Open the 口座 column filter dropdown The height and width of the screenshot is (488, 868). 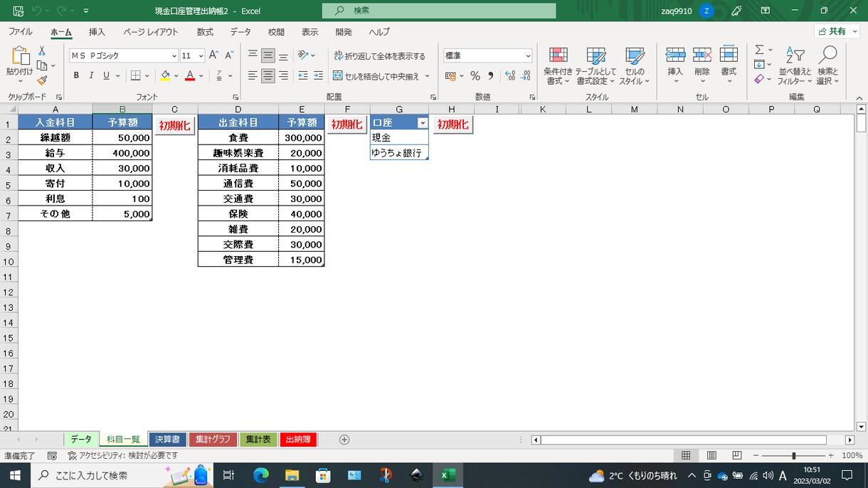pos(423,123)
